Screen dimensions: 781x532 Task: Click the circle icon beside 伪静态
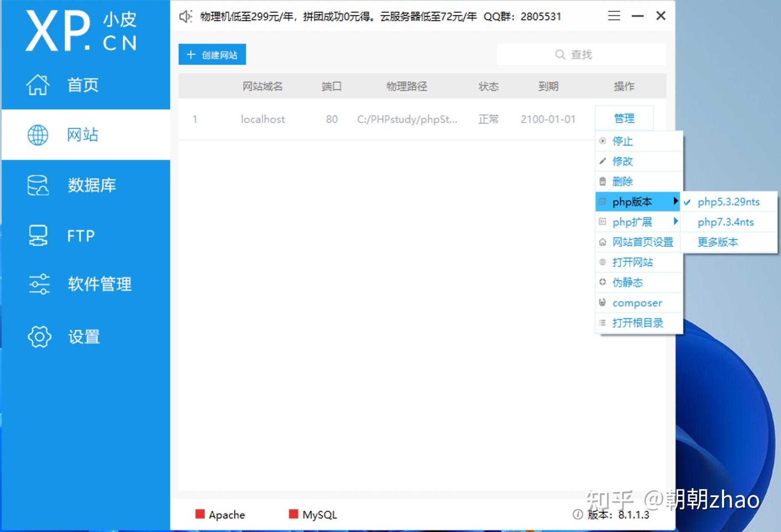[603, 282]
